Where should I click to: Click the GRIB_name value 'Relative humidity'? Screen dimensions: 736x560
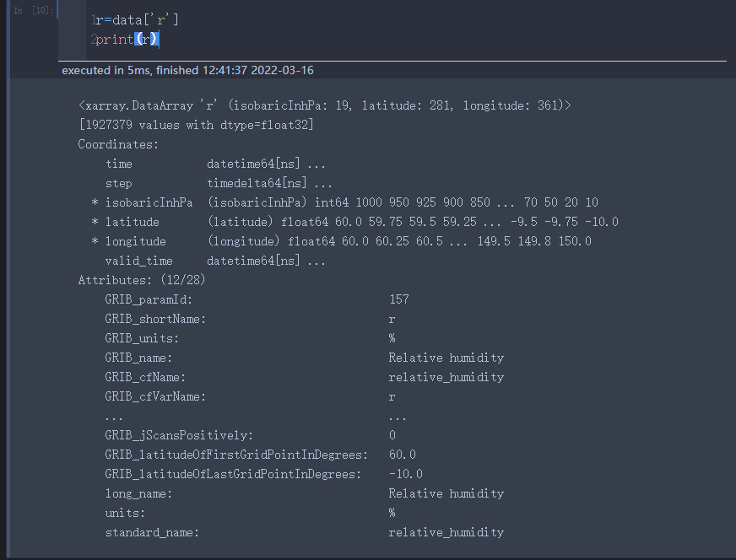(x=446, y=358)
